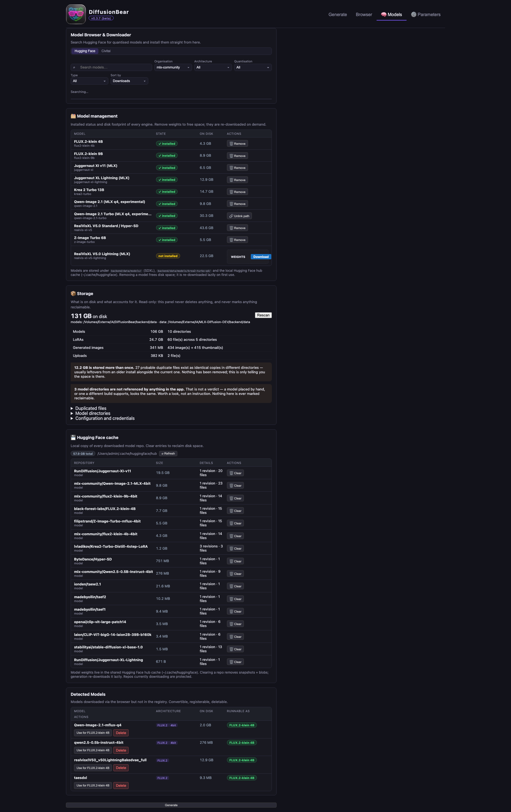Image resolution: width=511 pixels, height=812 pixels.
Task: Click the Unlink path link icon
Action: click(231, 216)
